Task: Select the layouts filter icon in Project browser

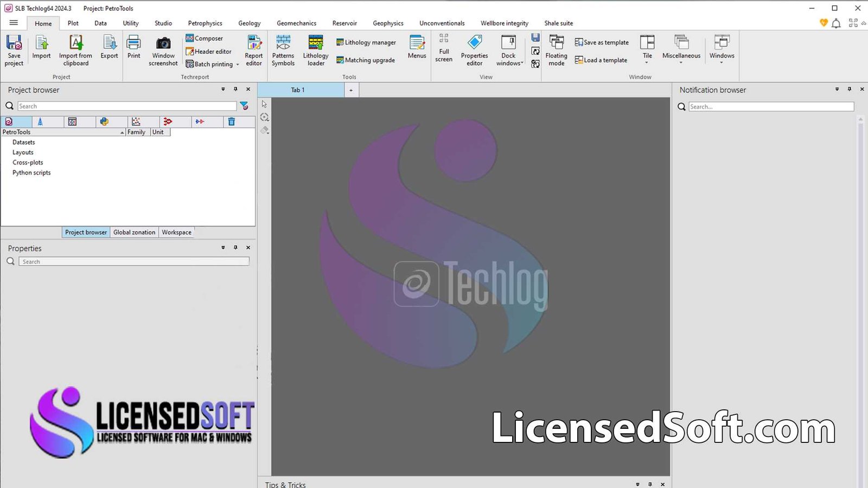Action: click(72, 121)
